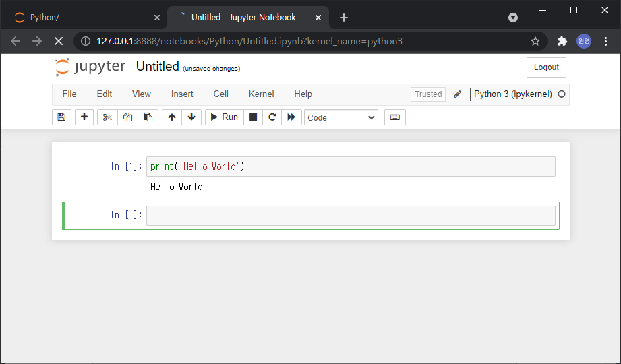Rename the notebook by clicking Untitled title
The image size is (621, 364).
pos(158,67)
